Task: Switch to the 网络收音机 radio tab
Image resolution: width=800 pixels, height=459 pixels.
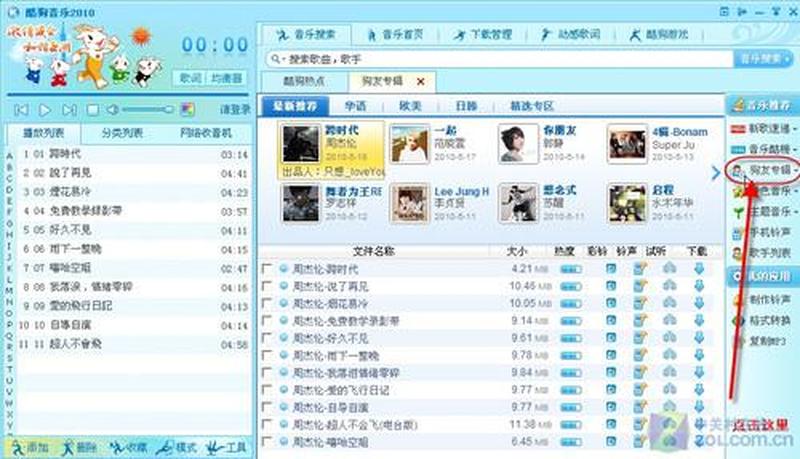Action: (x=206, y=133)
